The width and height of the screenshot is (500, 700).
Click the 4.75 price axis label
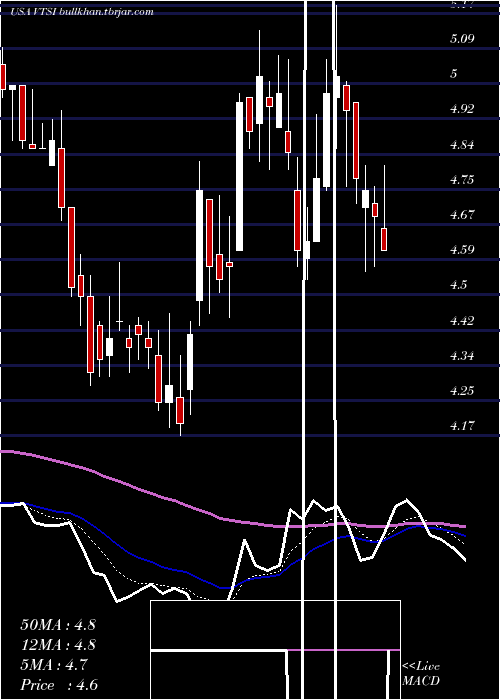pos(462,179)
